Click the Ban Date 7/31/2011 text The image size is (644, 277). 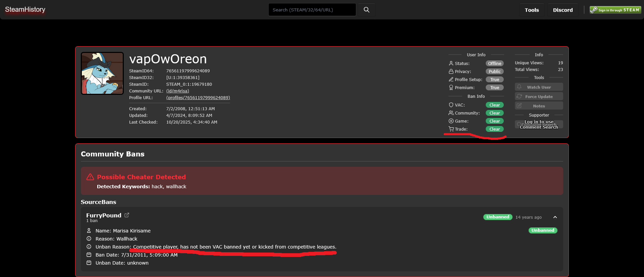click(x=137, y=255)
